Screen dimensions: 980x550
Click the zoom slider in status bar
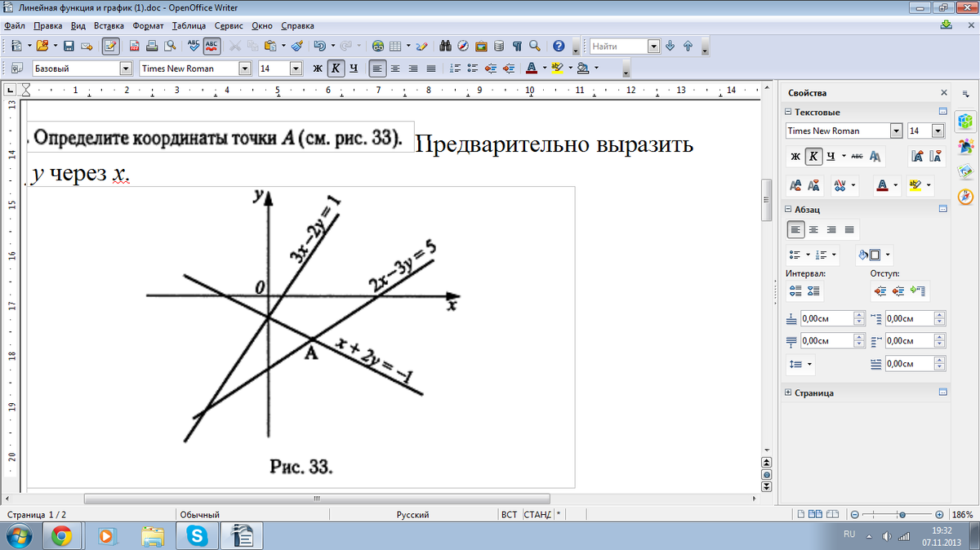pyautogui.click(x=900, y=515)
